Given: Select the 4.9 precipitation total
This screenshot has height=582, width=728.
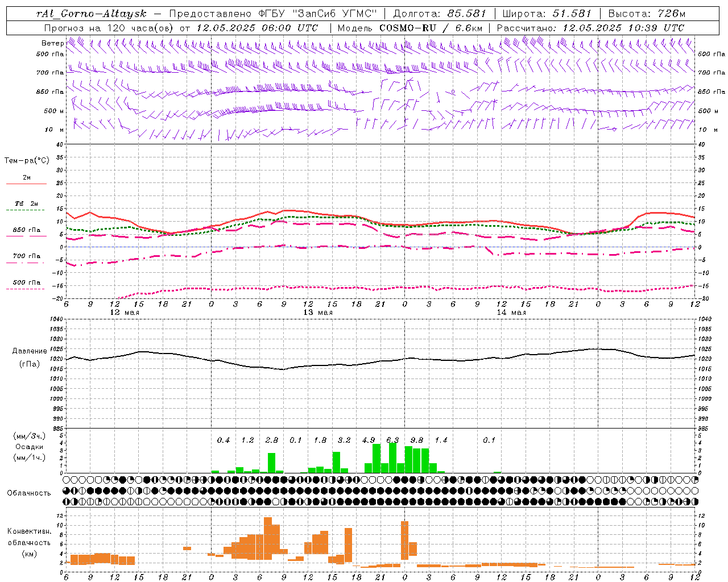Looking at the screenshot, I should pyautogui.click(x=369, y=440).
